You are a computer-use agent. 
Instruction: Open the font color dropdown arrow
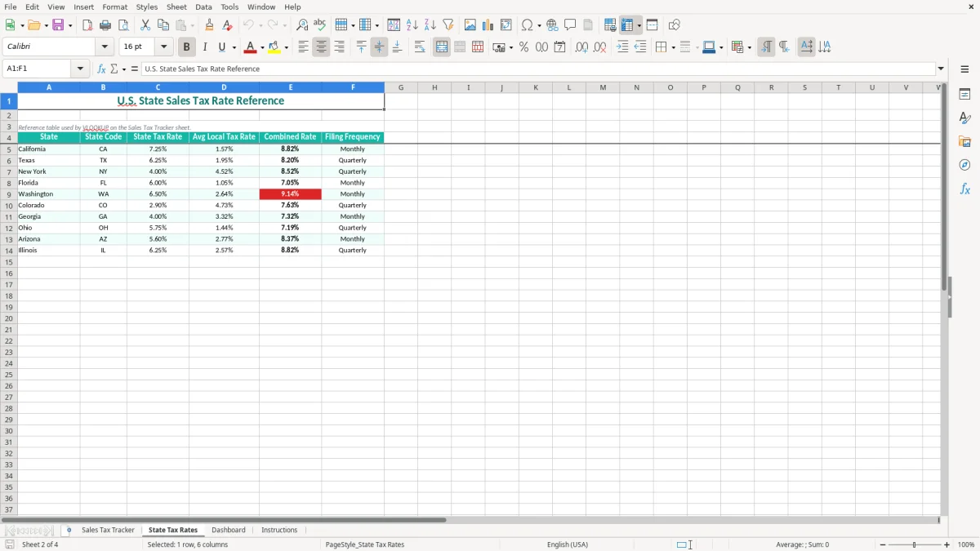click(261, 47)
